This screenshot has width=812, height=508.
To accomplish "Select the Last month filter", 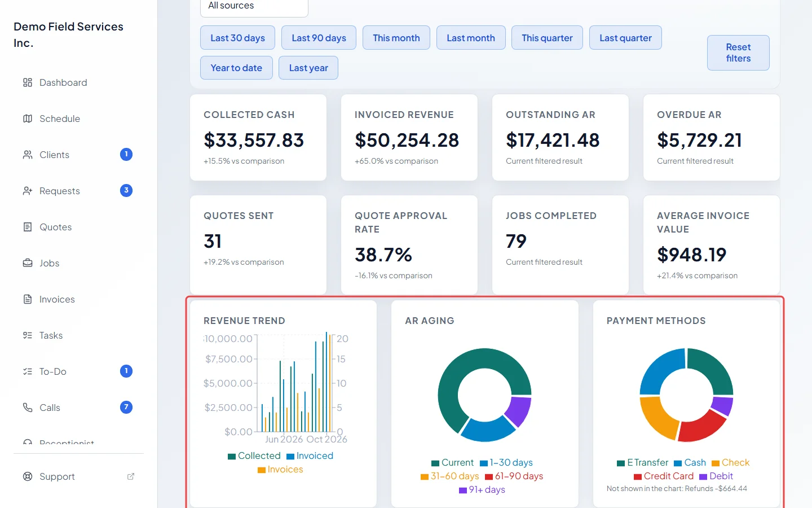I will (x=471, y=38).
